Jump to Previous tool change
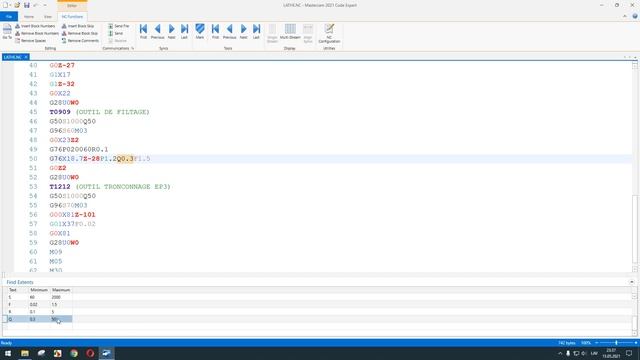640x360 pixels. coord(229,31)
